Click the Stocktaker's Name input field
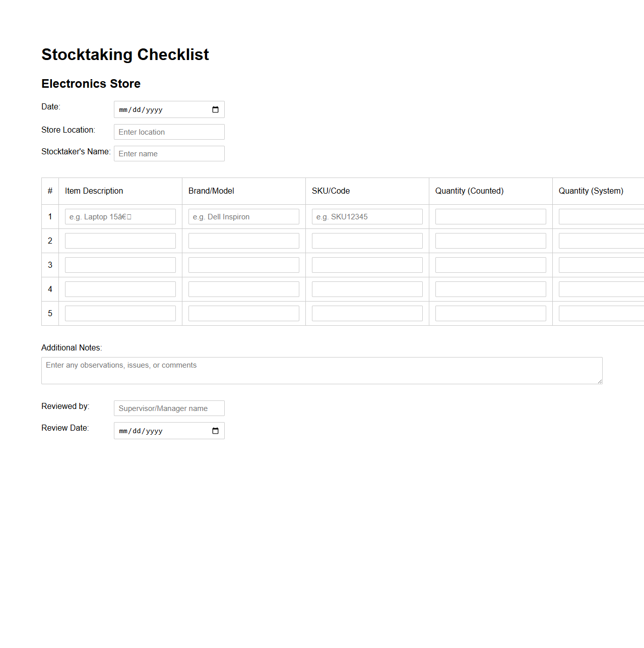Viewport: 644px width, 648px height. pos(169,153)
